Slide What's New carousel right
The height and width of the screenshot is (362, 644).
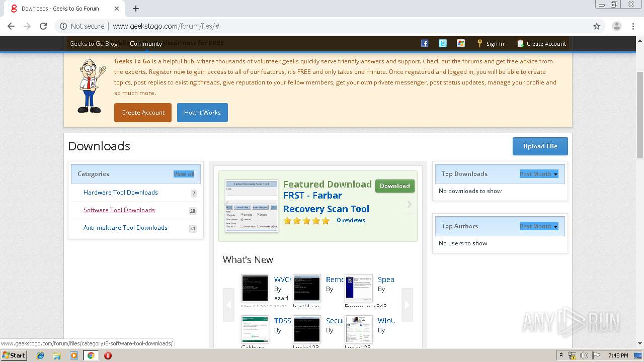tap(407, 305)
